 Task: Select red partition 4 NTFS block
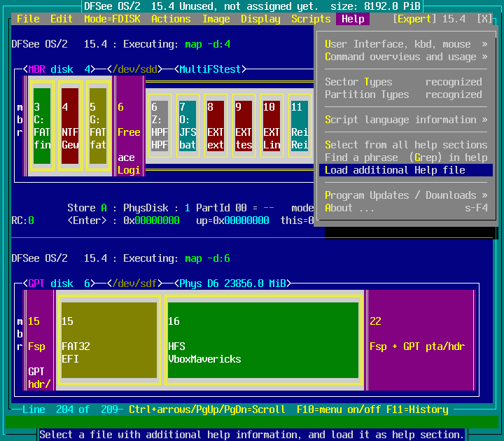click(x=70, y=126)
